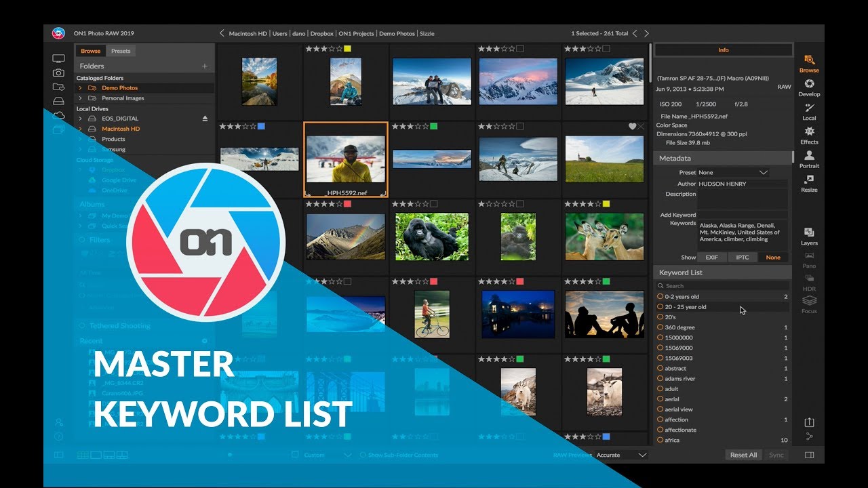Click the cloud storage icon in left strip
The image size is (868, 488).
pyautogui.click(x=59, y=115)
